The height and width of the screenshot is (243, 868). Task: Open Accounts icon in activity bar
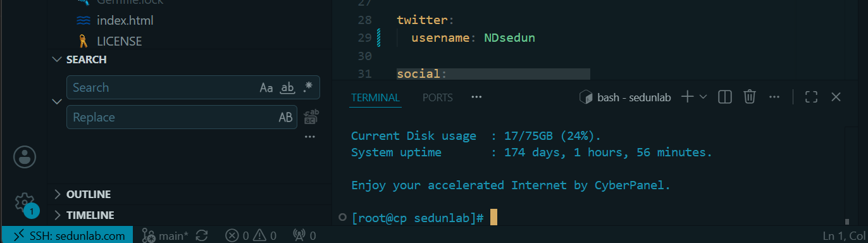25,156
